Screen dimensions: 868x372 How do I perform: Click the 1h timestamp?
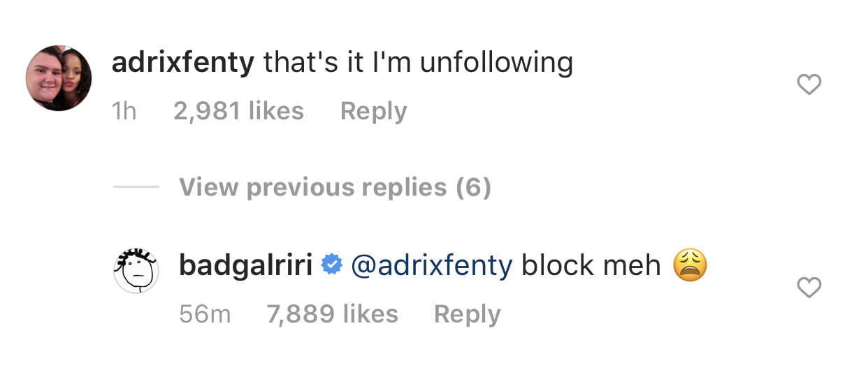tap(124, 112)
